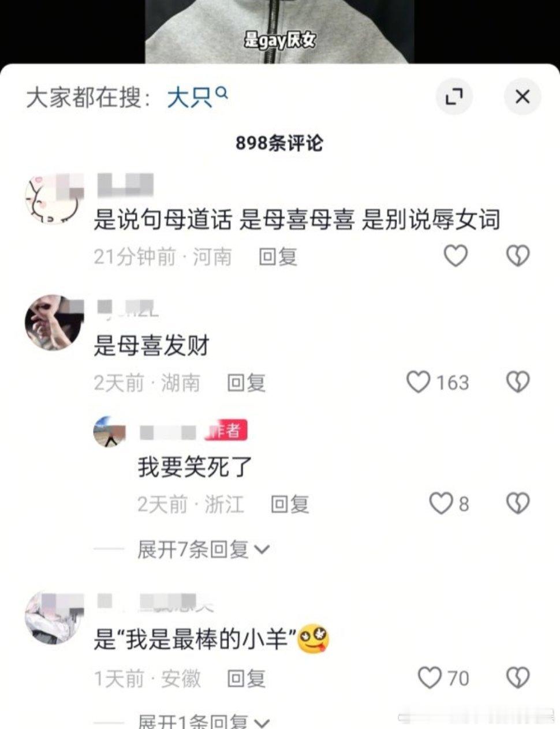The height and width of the screenshot is (729, 560).
Task: Reply to the 2天前 湖南 comment
Action: (247, 383)
